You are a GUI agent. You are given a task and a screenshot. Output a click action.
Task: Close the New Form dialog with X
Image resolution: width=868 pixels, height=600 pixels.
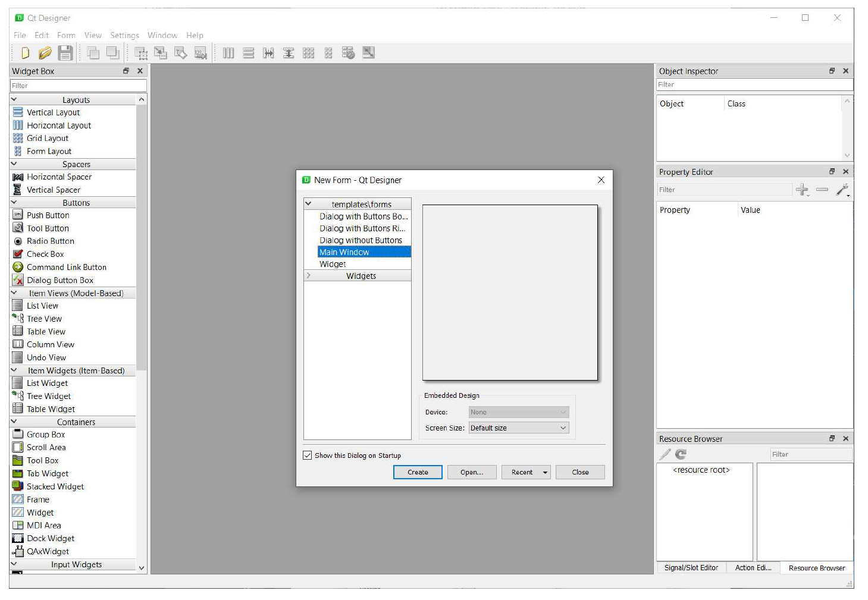pyautogui.click(x=601, y=180)
